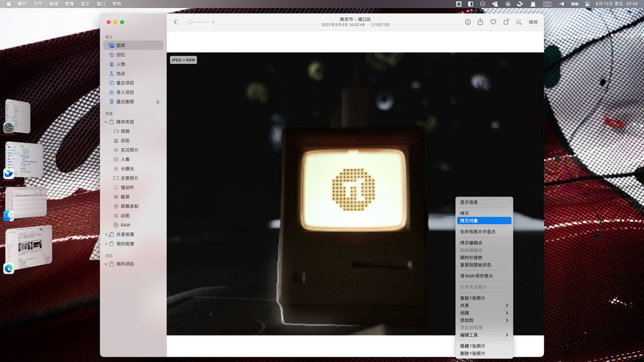The height and width of the screenshot is (362, 644).
Task: Go back with the chevron arrow
Action: (x=175, y=22)
